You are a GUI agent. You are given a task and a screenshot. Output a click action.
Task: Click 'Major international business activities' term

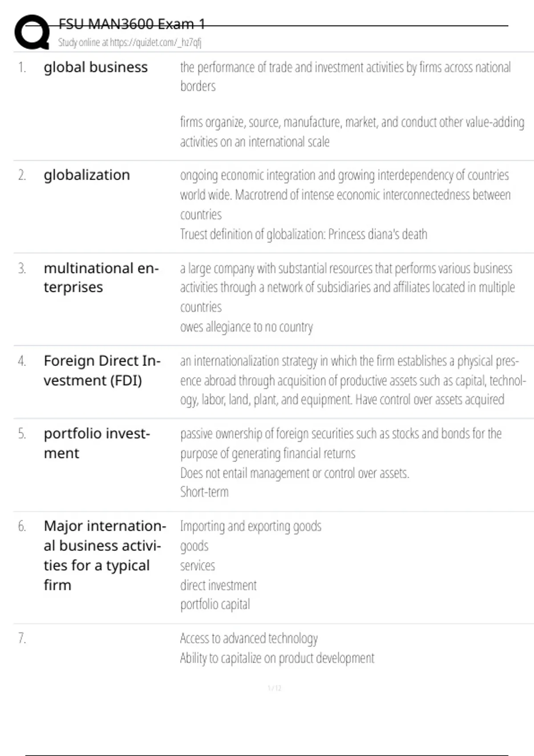pyautogui.click(x=104, y=555)
